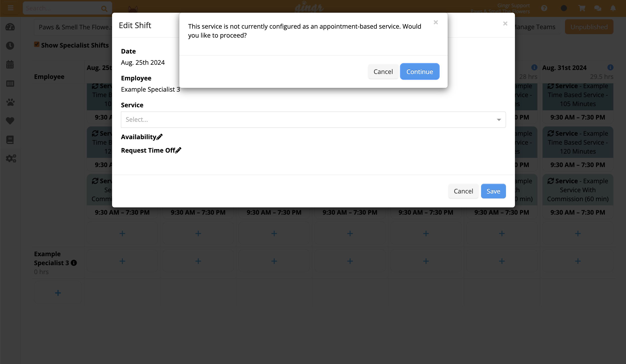Cancel the Edit Shift modal
Image resolution: width=626 pixels, height=364 pixels.
pos(463,191)
